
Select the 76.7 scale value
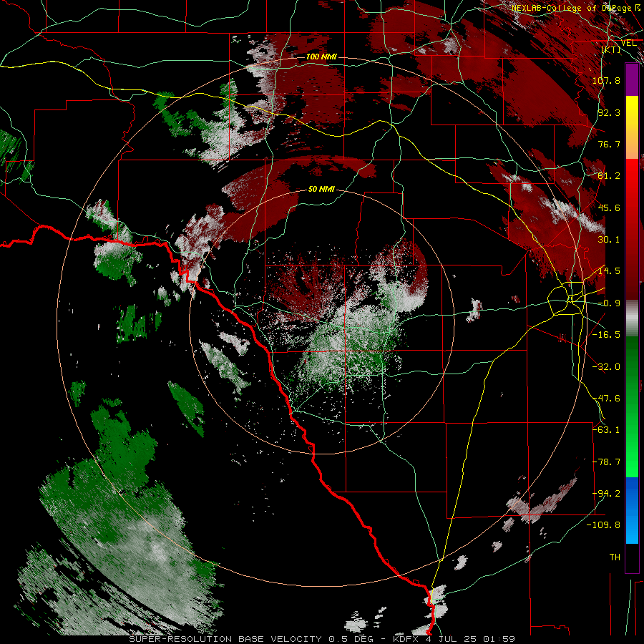[x=609, y=144]
